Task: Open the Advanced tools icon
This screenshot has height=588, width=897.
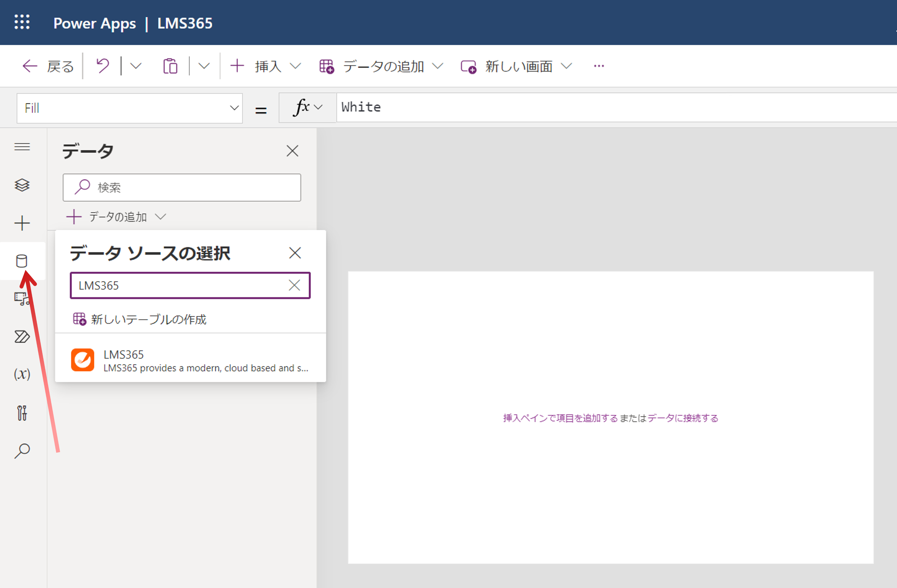Action: pos(22,413)
